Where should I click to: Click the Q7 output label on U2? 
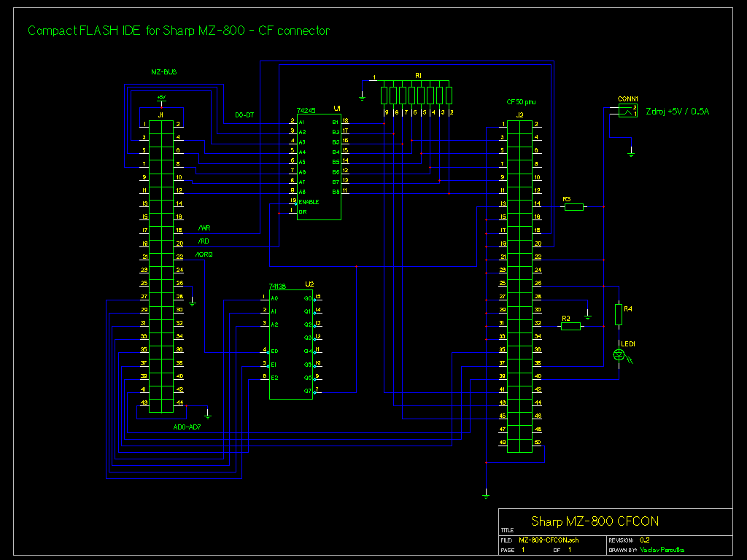click(x=308, y=392)
